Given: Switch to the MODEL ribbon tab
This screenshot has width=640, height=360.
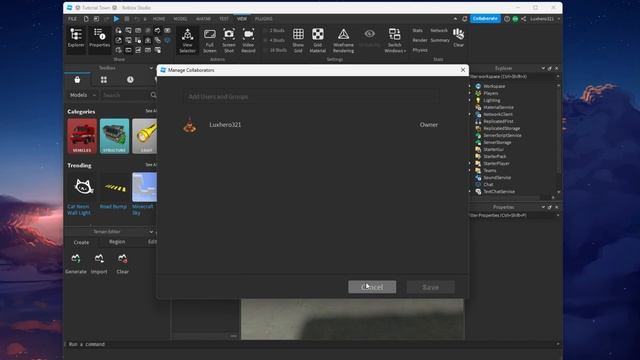Looking at the screenshot, I should point(180,19).
